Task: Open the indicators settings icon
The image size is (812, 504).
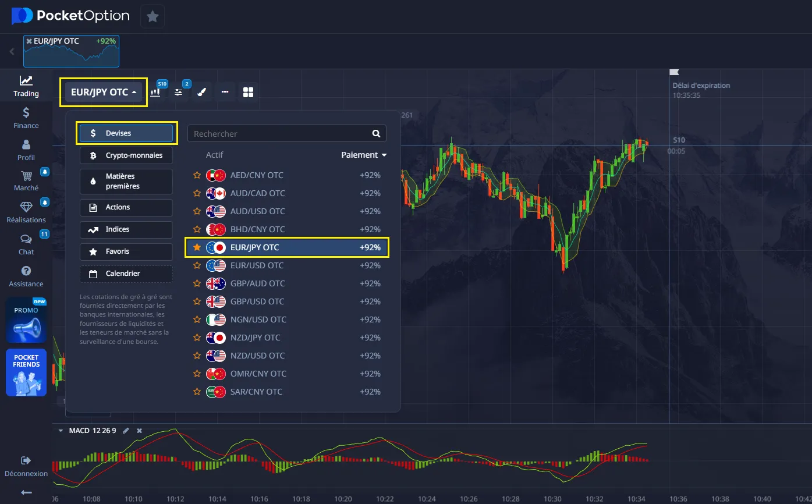Action: pos(179,92)
